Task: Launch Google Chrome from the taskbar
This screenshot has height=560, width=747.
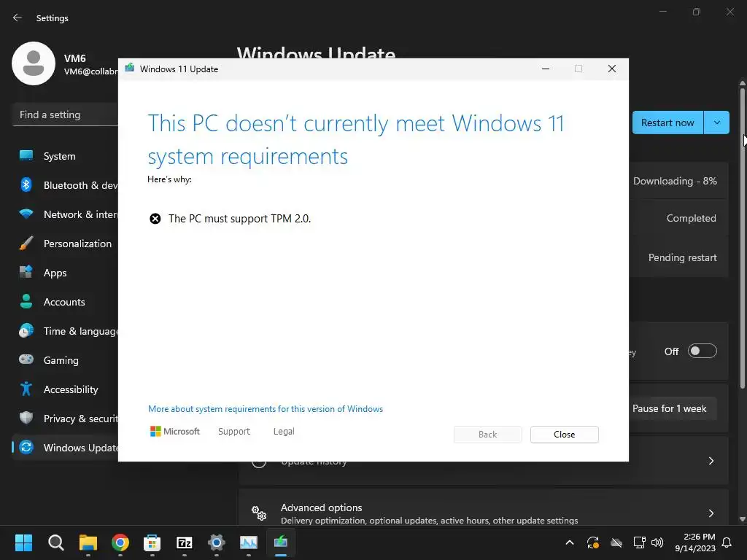Action: point(120,542)
